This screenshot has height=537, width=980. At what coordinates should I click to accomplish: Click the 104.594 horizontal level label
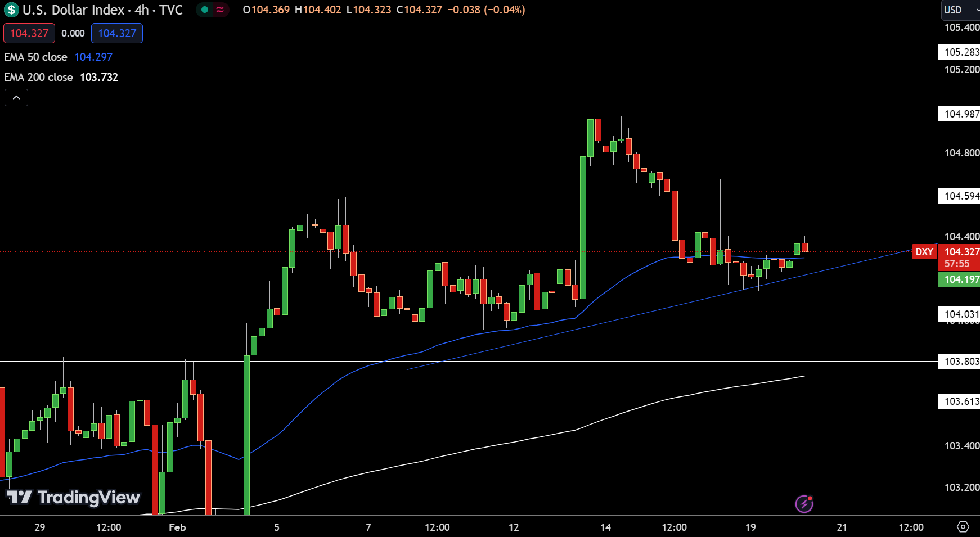[x=960, y=196]
